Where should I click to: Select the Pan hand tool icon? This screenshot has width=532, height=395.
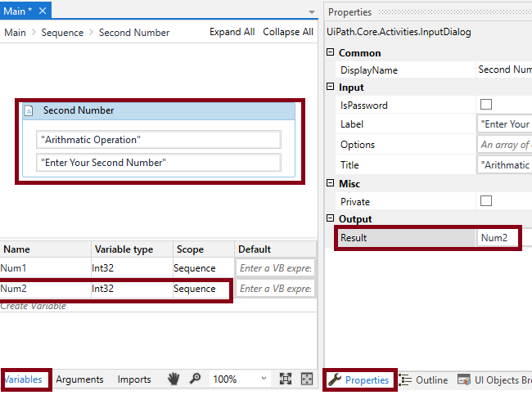tap(174, 379)
